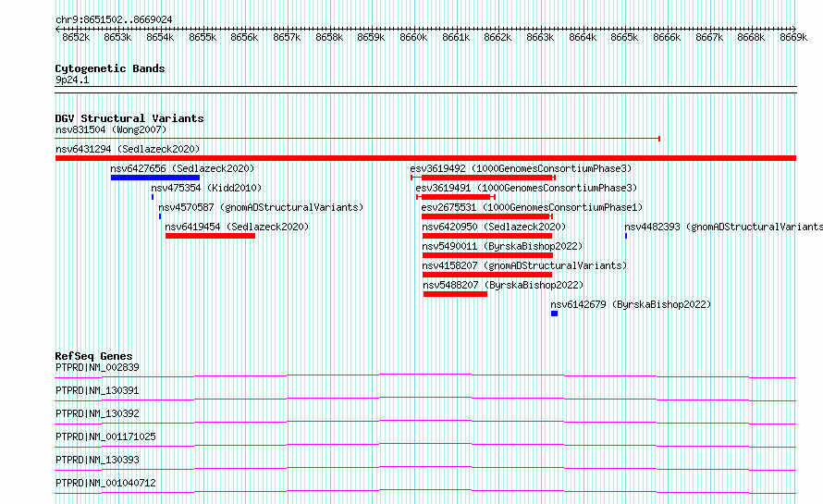
Task: Click the nsv5490011 red variant bar
Action: [487, 255]
